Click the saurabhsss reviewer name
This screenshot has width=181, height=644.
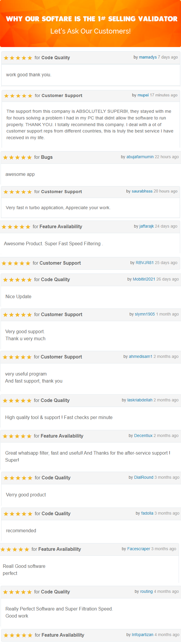tap(142, 191)
